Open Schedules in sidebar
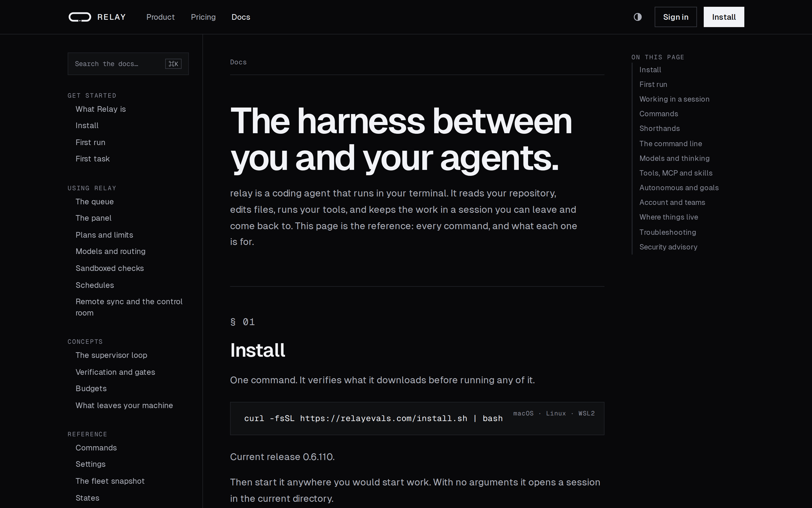The image size is (812, 508). point(95,285)
